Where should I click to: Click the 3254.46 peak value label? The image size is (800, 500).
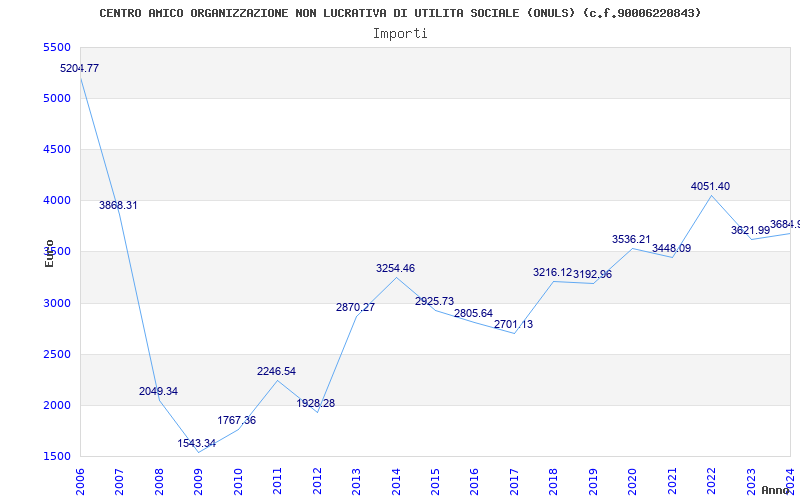click(395, 268)
